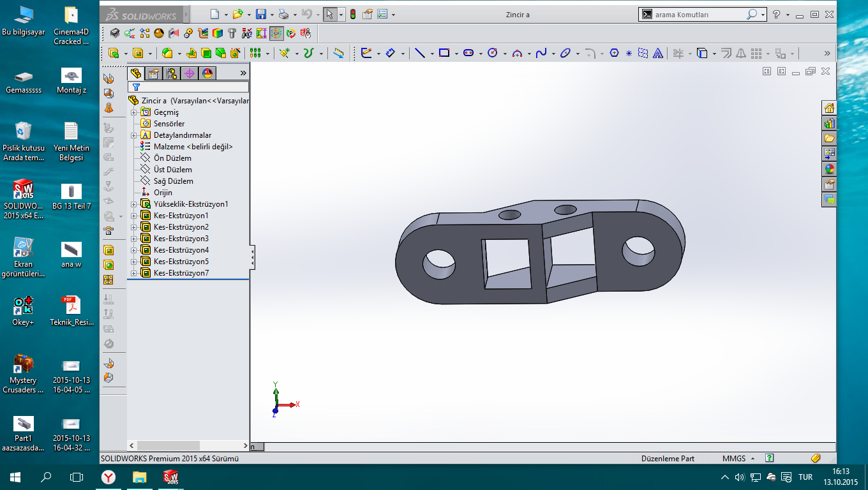Open File Explorer from the taskbar
Image resolution: width=868 pixels, height=490 pixels.
tap(139, 477)
